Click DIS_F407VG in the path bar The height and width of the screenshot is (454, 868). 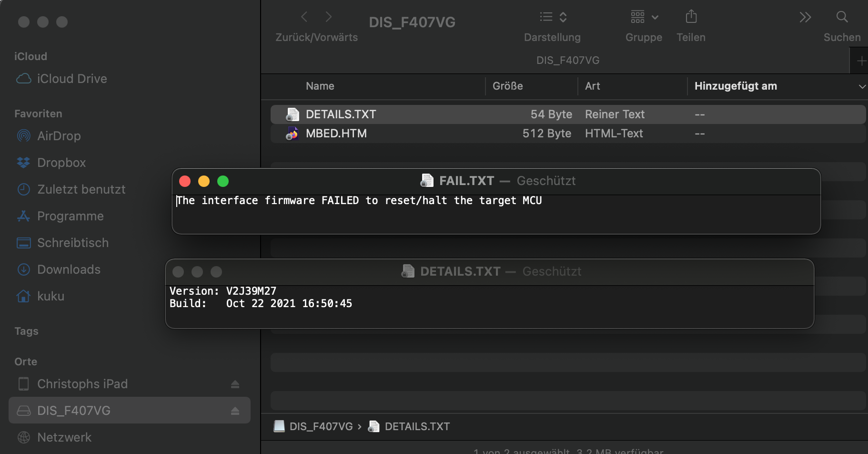pyautogui.click(x=321, y=426)
